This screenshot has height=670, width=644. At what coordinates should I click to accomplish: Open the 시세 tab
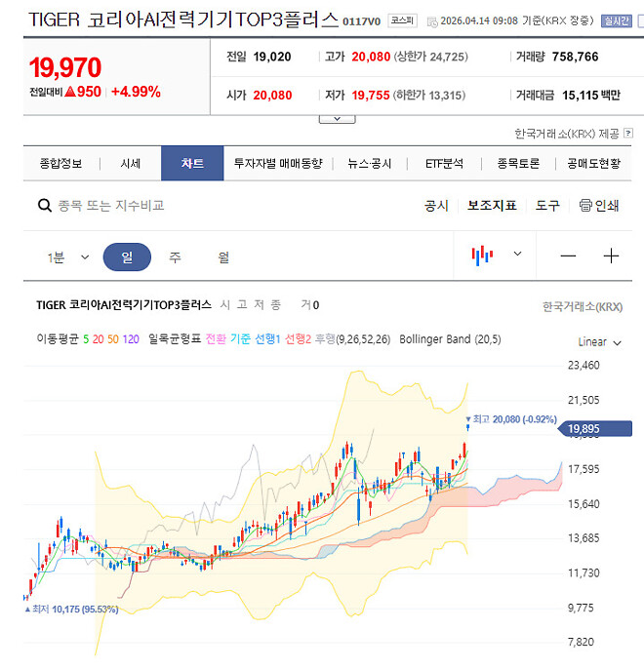point(131,163)
